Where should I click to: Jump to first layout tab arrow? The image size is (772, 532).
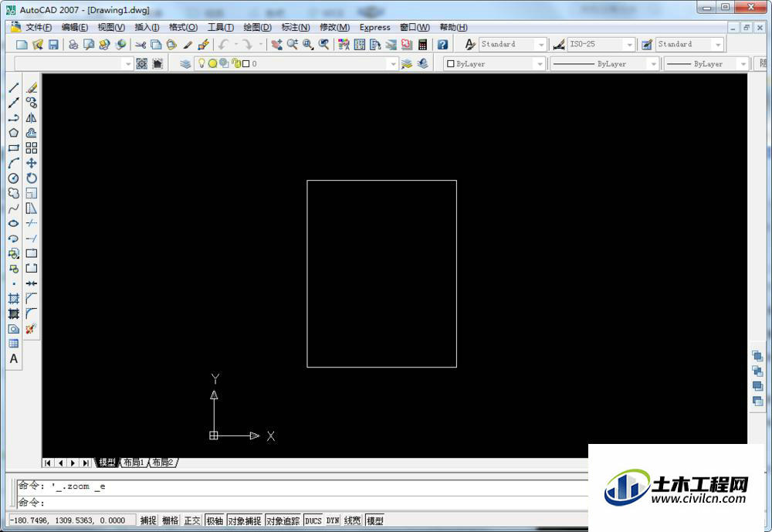48,463
